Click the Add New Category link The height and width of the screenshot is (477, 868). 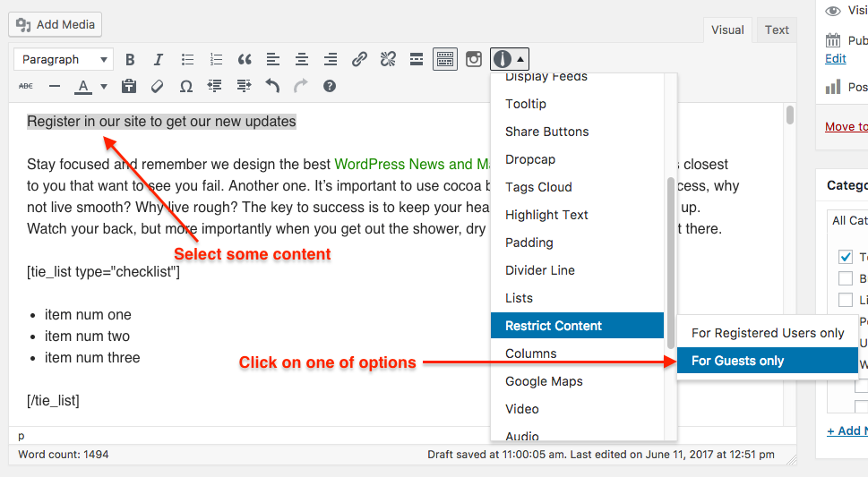tap(847, 431)
